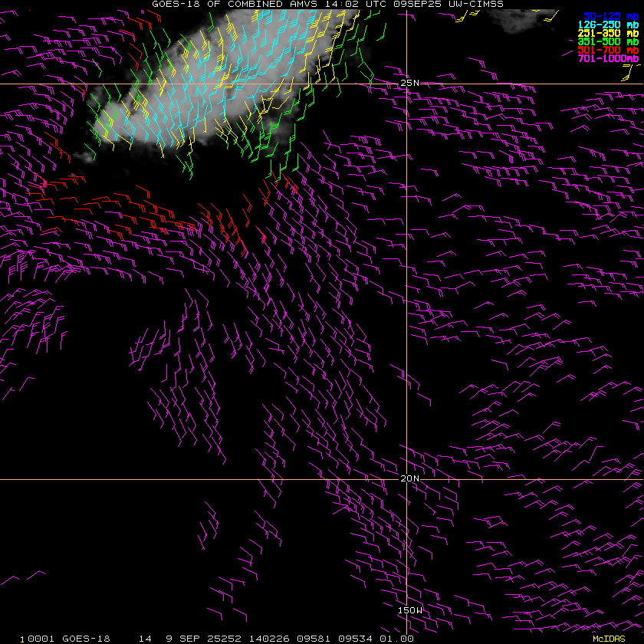The image size is (644, 644).
Task: Click 'GOES-18' in the top title
Action: coord(176,4)
